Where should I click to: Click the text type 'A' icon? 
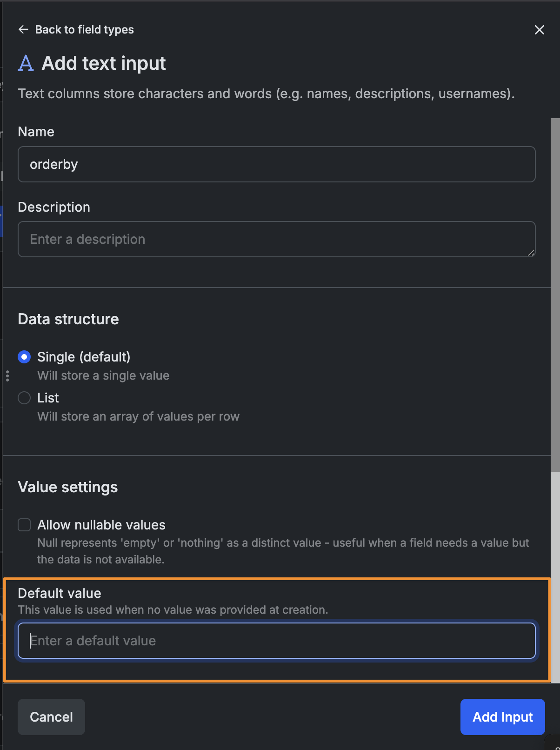(x=26, y=63)
